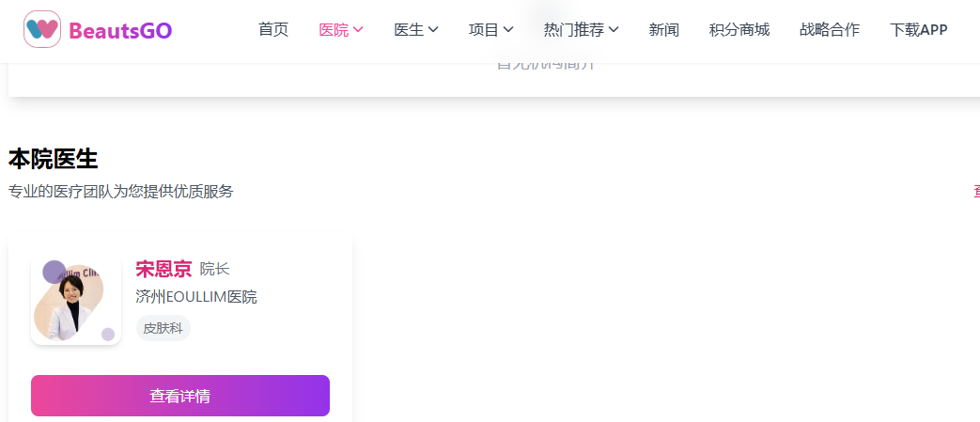Click the 专业的医疗团队 subtitle text
This screenshot has width=980, height=422.
point(120,192)
